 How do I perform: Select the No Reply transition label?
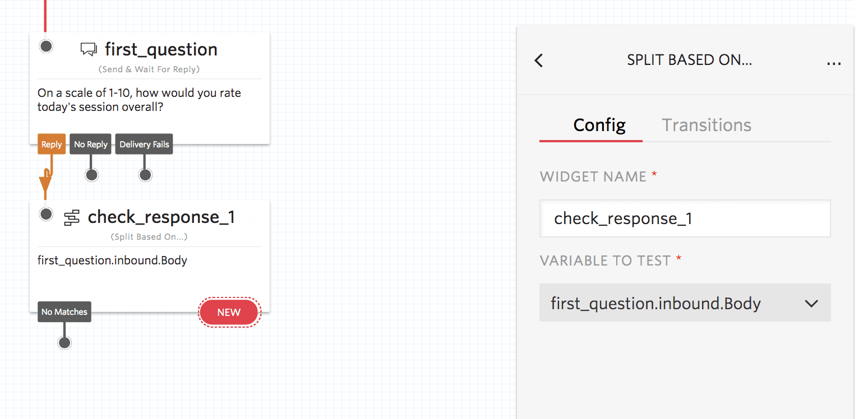click(x=90, y=144)
